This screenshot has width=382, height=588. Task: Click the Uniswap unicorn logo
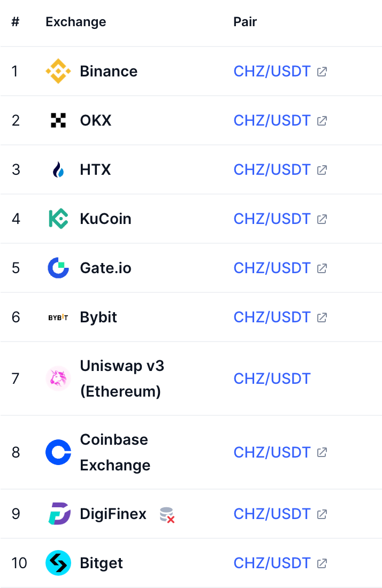click(58, 378)
